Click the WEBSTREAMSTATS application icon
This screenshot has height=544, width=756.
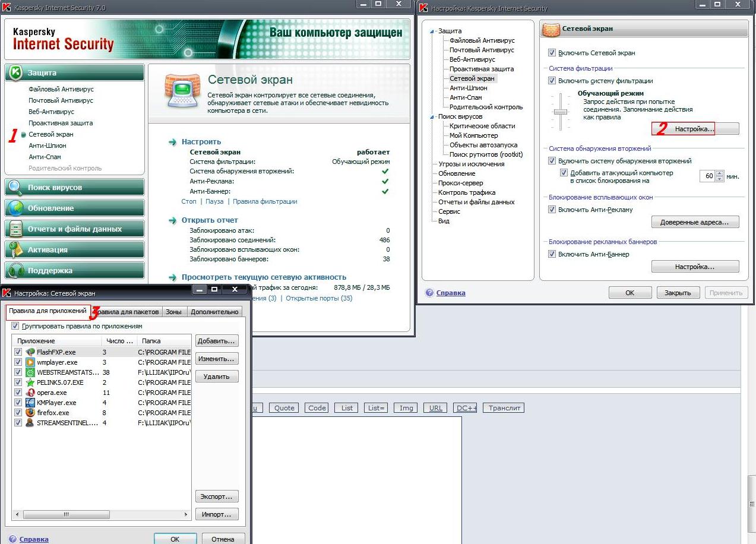click(x=30, y=372)
